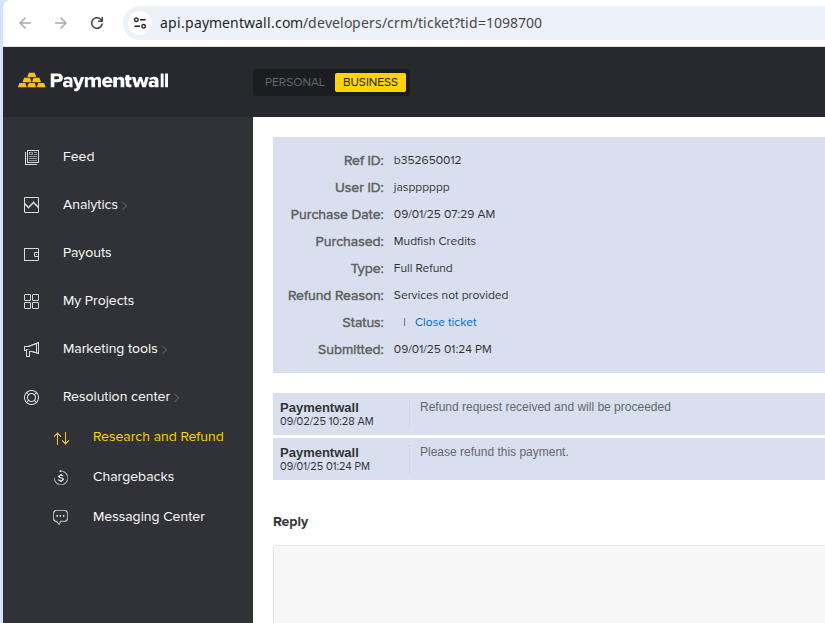
Task: Switch to PERSONAL account mode
Action: pos(294,82)
